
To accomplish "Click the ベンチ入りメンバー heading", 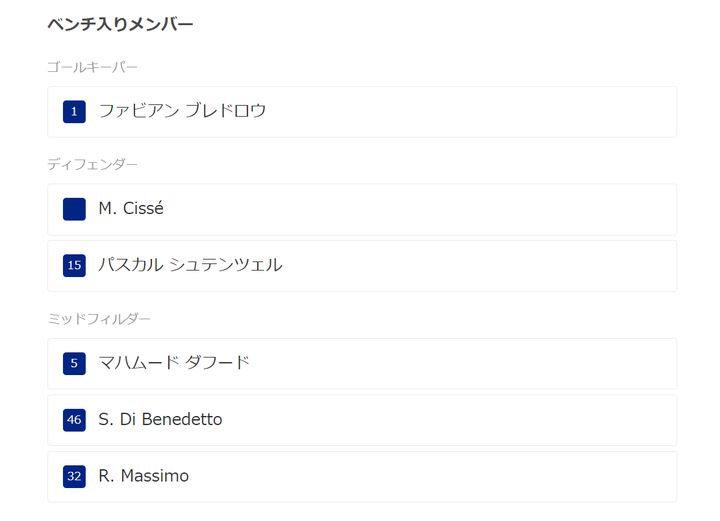I will click(120, 24).
